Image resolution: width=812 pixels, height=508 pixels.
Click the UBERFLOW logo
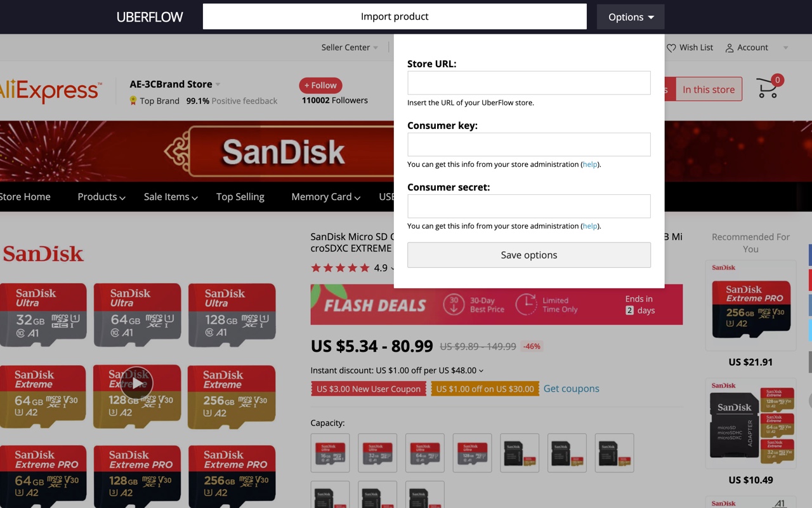[150, 17]
